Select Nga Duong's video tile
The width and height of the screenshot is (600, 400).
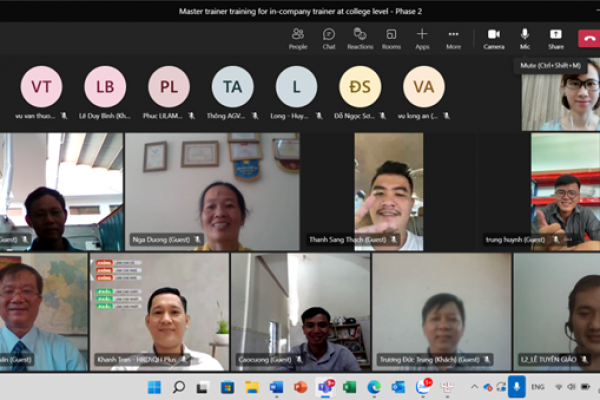pyautogui.click(x=211, y=192)
